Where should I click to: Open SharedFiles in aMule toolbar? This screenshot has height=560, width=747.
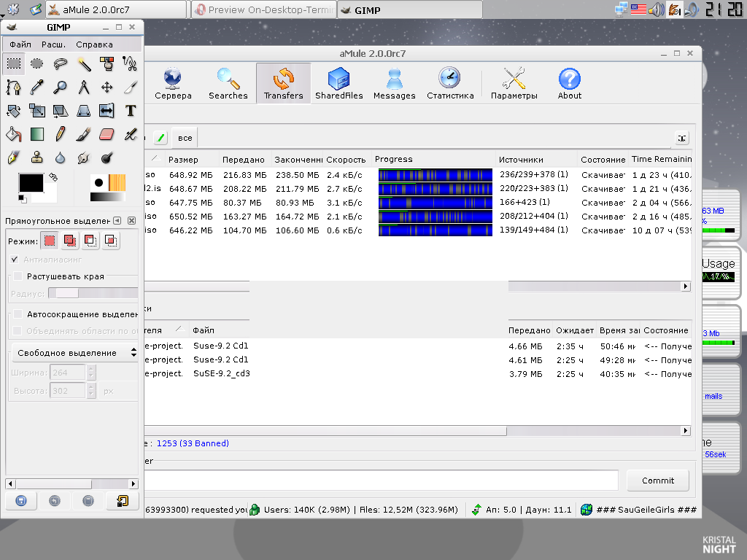pyautogui.click(x=338, y=84)
